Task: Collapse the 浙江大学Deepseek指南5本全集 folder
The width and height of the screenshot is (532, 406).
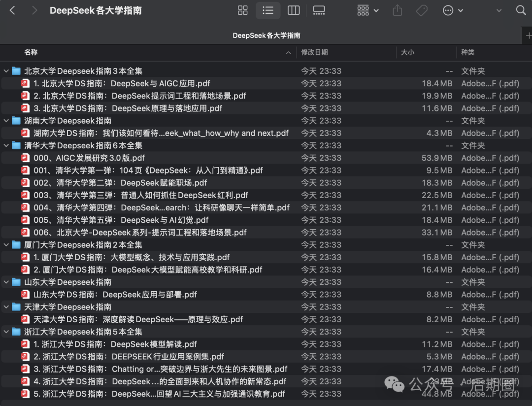Action: (6, 332)
